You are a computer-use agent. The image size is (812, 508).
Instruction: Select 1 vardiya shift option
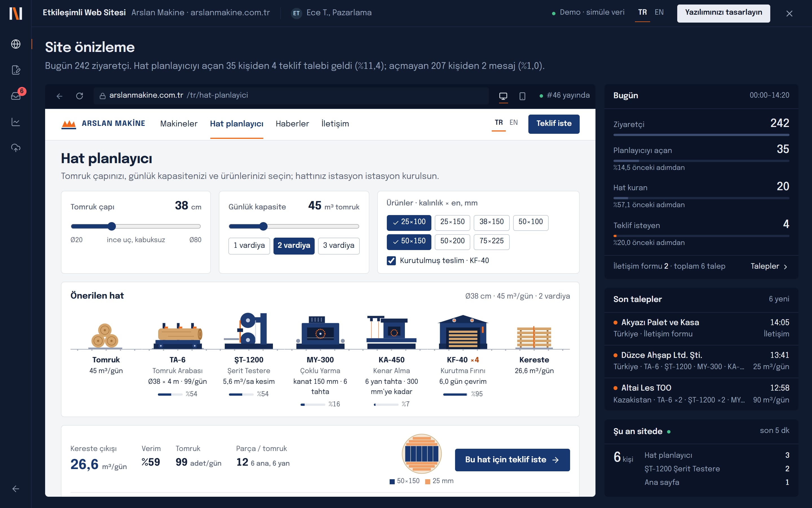(x=249, y=246)
